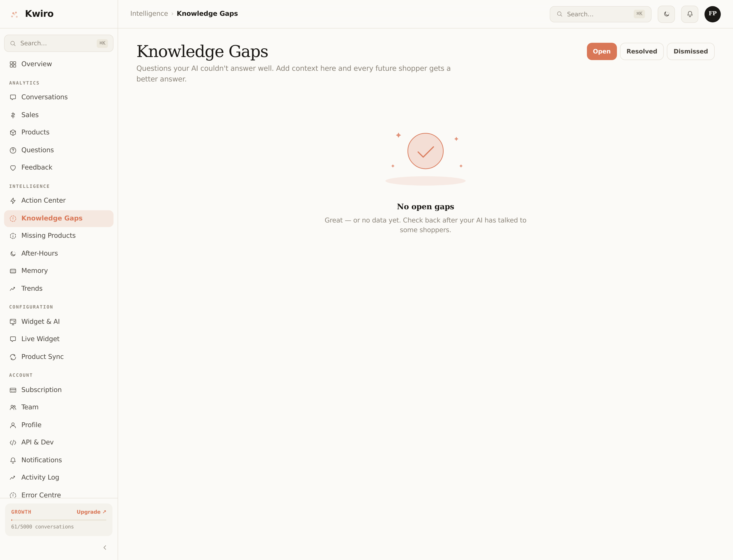
Task: Open the After-Hours page
Action: 59,253
